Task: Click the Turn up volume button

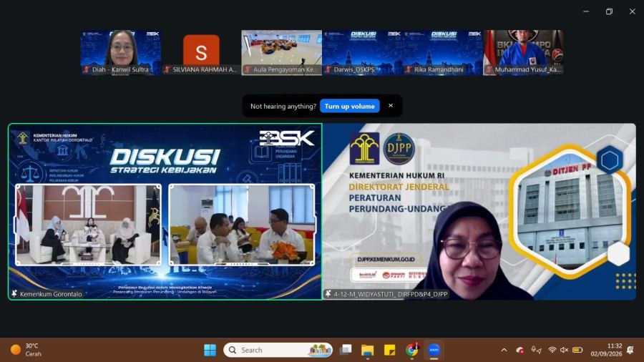Action: pos(349,107)
